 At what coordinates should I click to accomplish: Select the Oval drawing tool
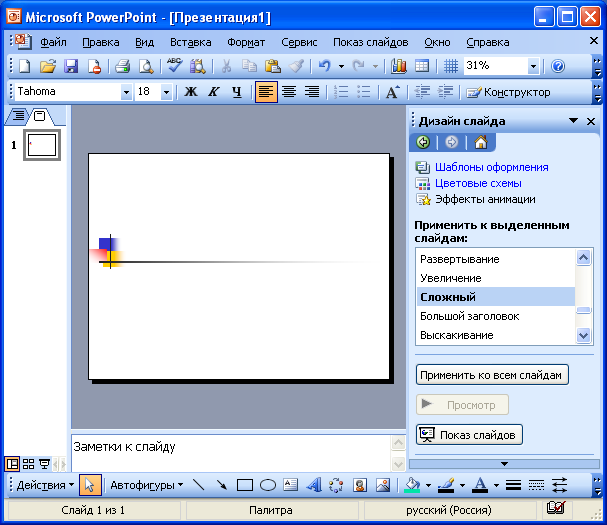tap(267, 485)
